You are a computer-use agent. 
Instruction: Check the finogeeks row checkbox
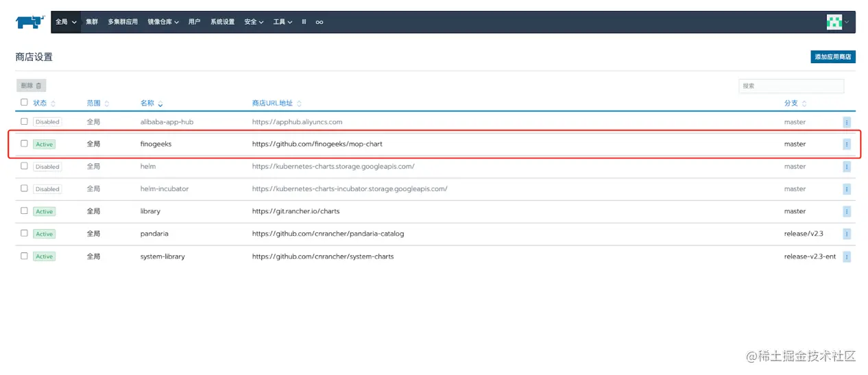(24, 144)
